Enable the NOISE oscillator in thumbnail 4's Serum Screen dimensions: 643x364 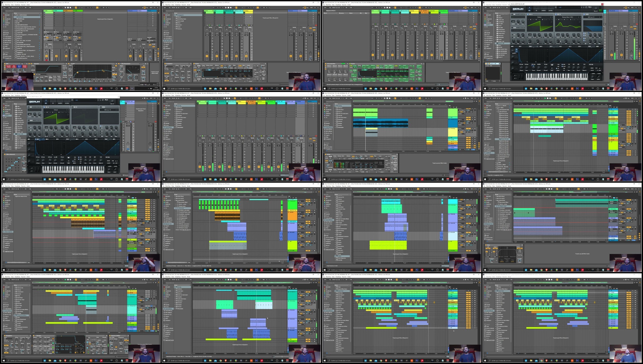coord(512,28)
